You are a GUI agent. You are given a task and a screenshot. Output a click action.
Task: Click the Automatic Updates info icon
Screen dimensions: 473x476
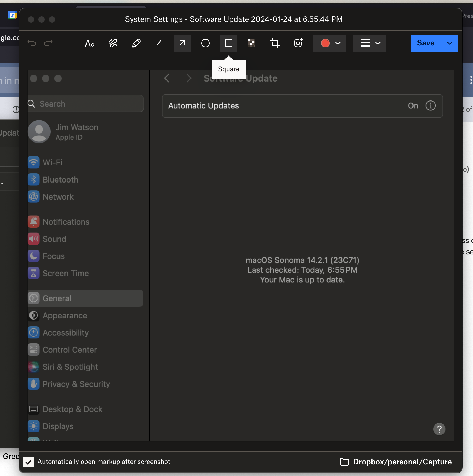click(431, 106)
